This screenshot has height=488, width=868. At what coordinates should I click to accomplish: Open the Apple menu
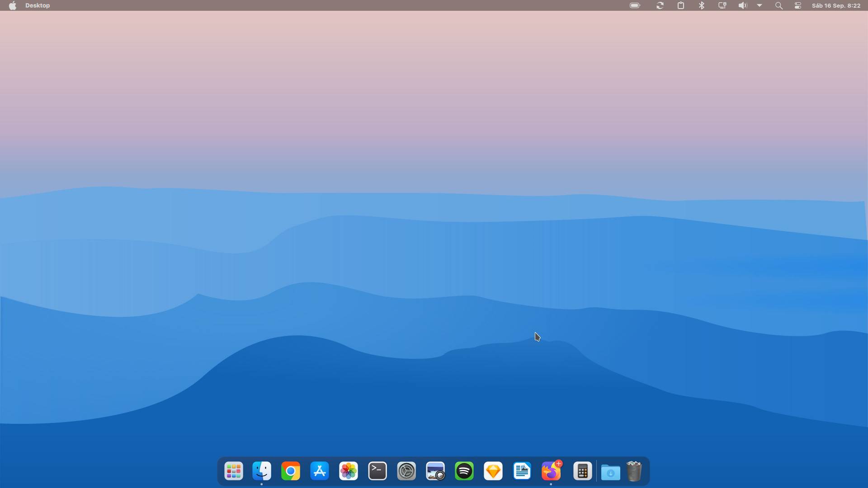pyautogui.click(x=13, y=5)
